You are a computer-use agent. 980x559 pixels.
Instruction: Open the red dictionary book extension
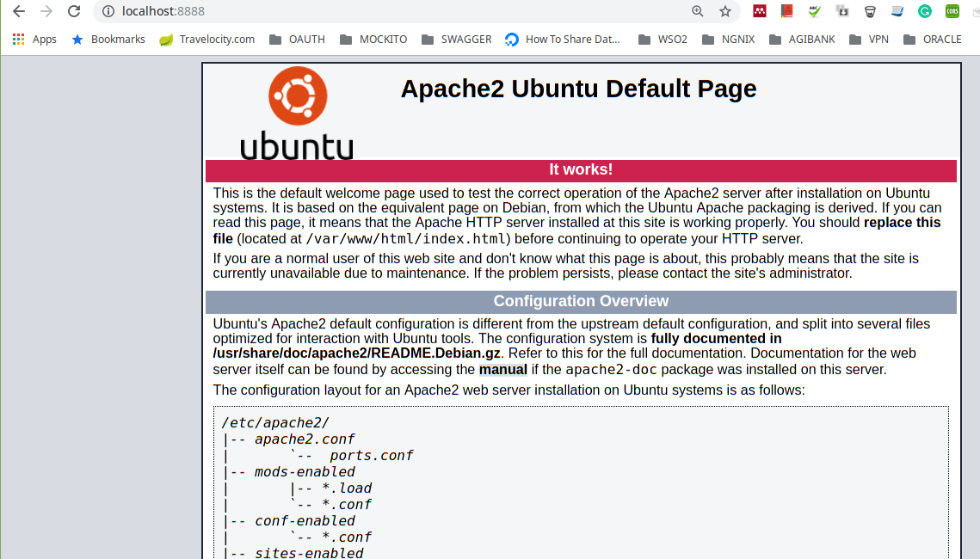tap(787, 11)
